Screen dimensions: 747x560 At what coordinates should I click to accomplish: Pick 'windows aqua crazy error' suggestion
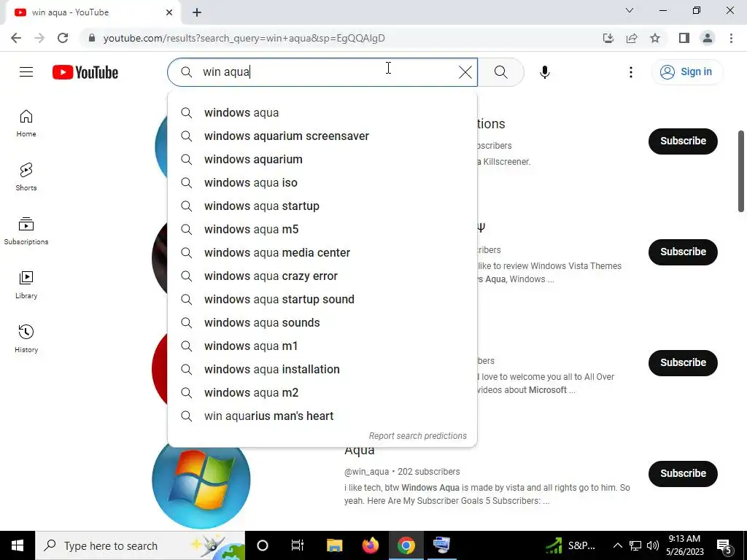322,276
